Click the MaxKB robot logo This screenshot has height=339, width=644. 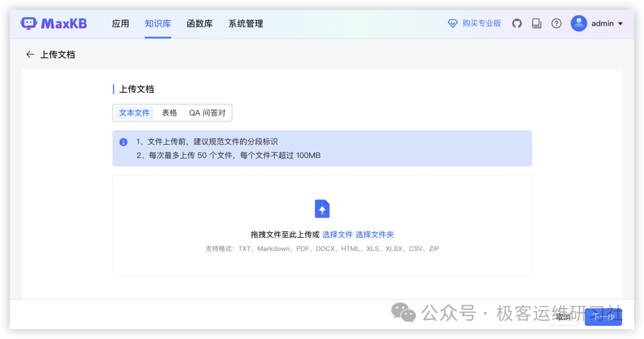point(29,23)
